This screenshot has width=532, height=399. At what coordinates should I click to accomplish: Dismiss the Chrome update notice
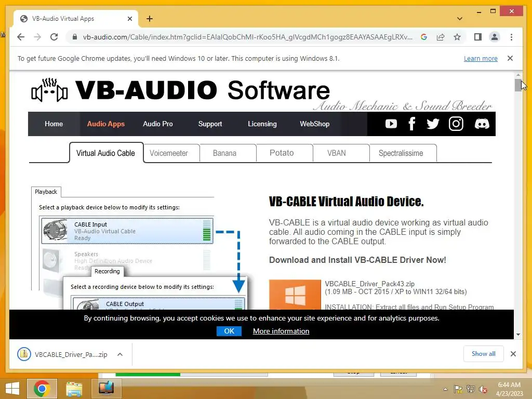pyautogui.click(x=510, y=58)
